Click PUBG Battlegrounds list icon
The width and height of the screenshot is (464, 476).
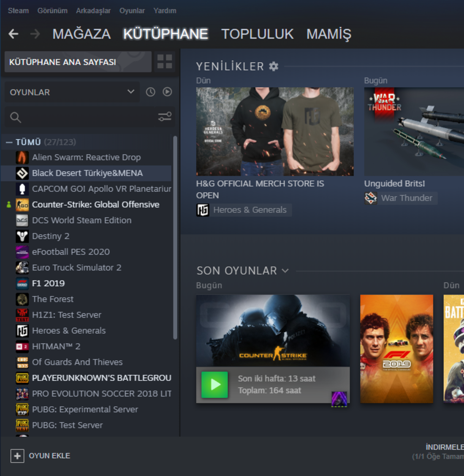[x=22, y=378]
